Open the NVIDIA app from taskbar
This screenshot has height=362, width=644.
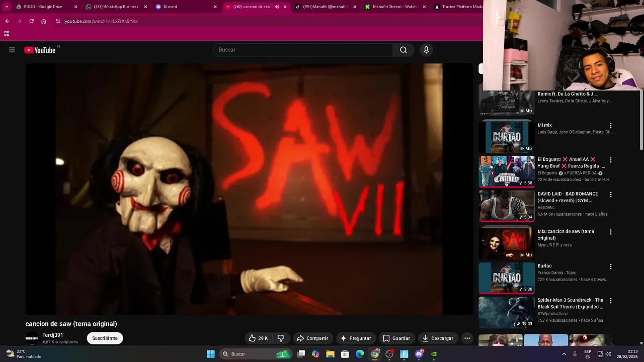[x=434, y=354]
